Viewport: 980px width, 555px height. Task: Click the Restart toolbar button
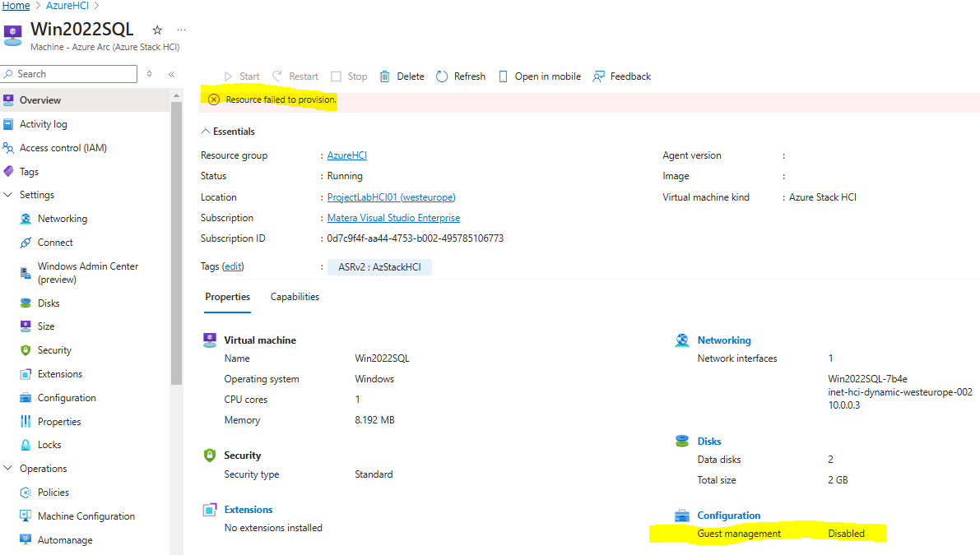[295, 76]
